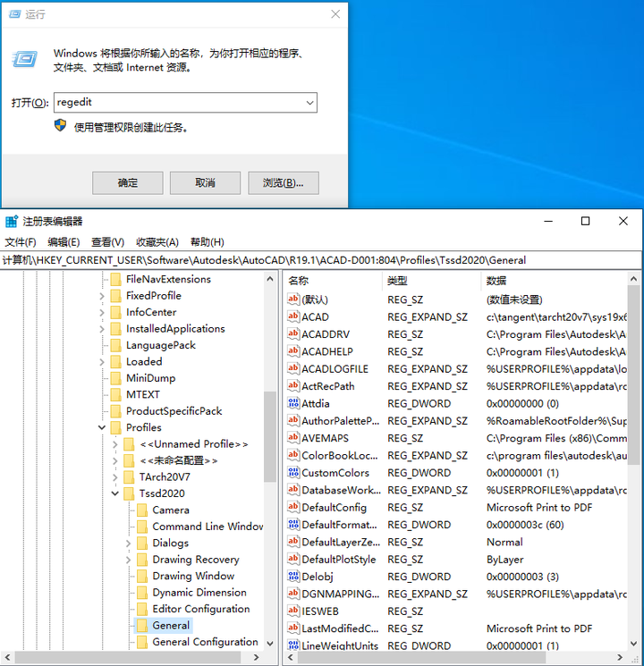Expand the FixedProfile key
This screenshot has height=666, width=644.
(102, 296)
